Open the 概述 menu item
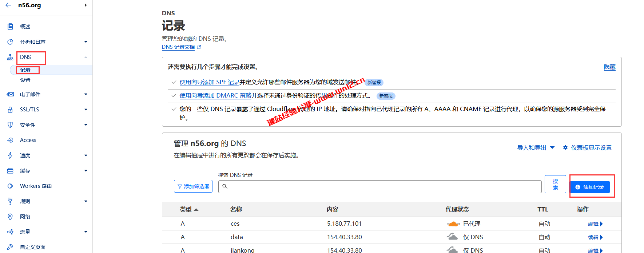 pyautogui.click(x=25, y=27)
